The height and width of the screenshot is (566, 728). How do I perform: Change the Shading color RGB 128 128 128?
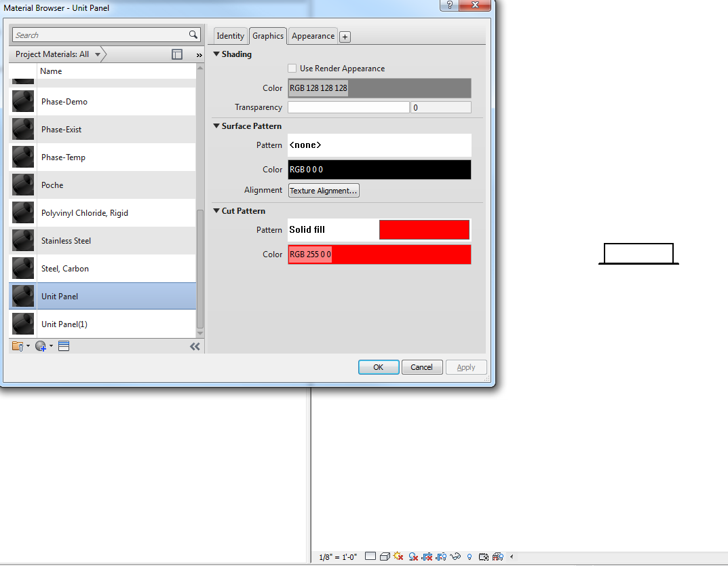pyautogui.click(x=379, y=88)
